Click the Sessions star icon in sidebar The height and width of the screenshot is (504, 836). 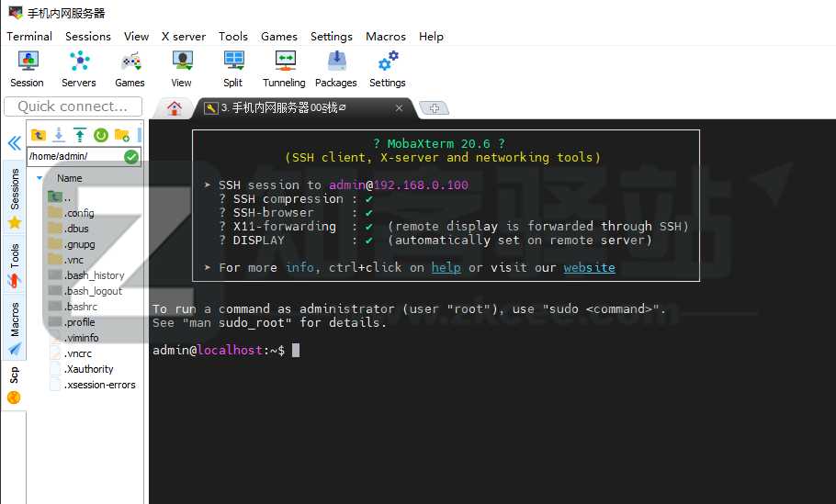(x=15, y=223)
